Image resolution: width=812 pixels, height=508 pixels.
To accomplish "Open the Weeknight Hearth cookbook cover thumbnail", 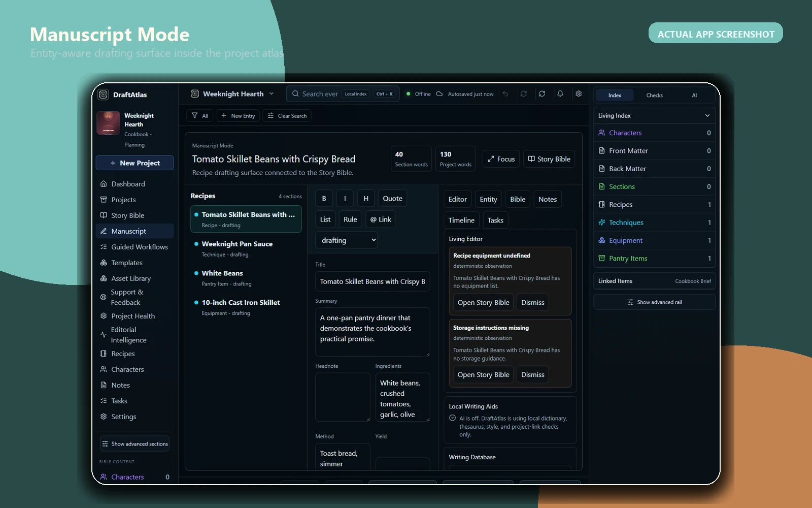I will click(108, 123).
